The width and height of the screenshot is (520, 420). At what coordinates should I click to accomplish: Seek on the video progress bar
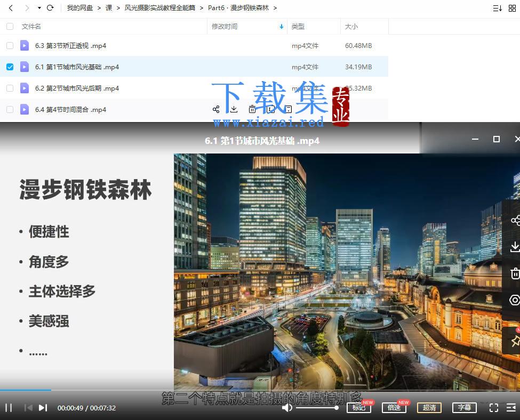tap(260, 390)
